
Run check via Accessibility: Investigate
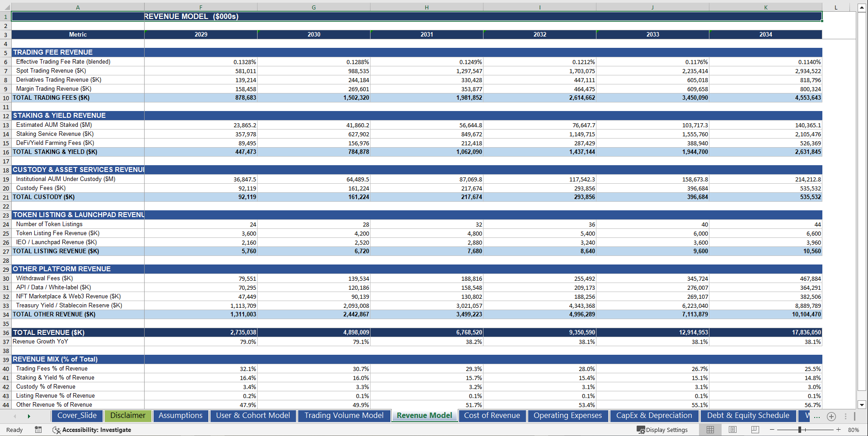(97, 430)
